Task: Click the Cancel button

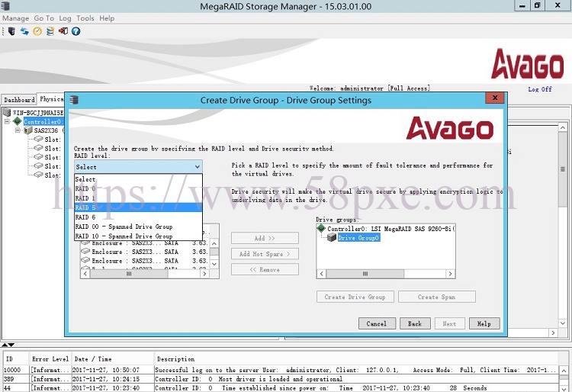Action: [x=377, y=323]
